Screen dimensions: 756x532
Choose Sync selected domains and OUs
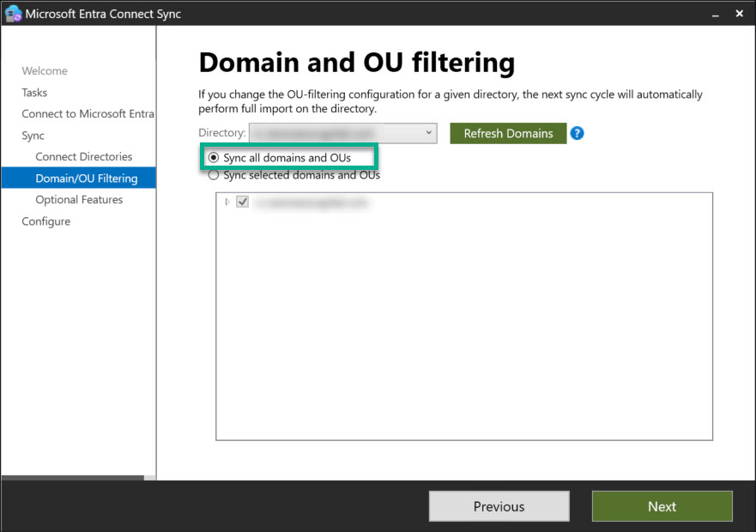pyautogui.click(x=214, y=175)
